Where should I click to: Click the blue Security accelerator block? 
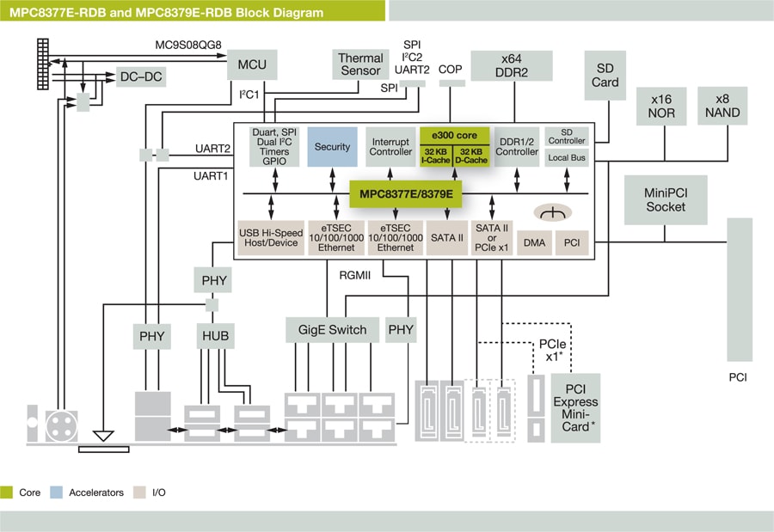[332, 147]
